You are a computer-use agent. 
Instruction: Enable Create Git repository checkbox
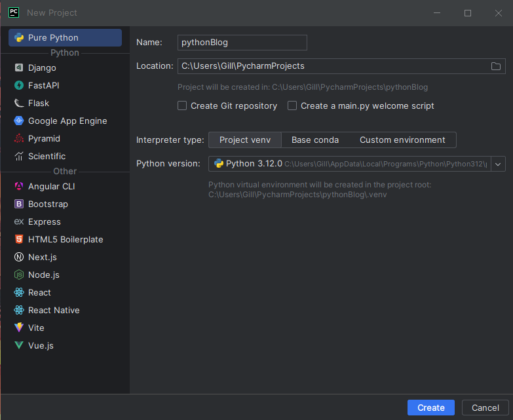point(182,105)
